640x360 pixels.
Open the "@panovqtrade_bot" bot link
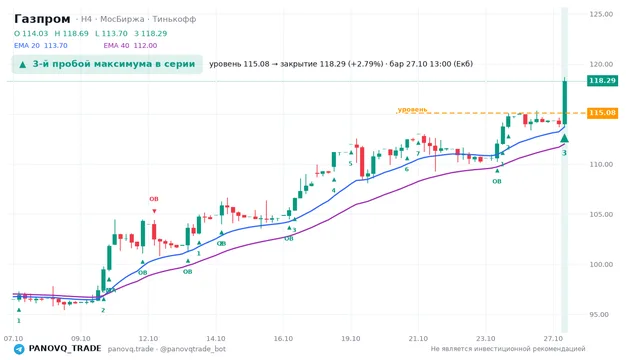tap(193, 349)
